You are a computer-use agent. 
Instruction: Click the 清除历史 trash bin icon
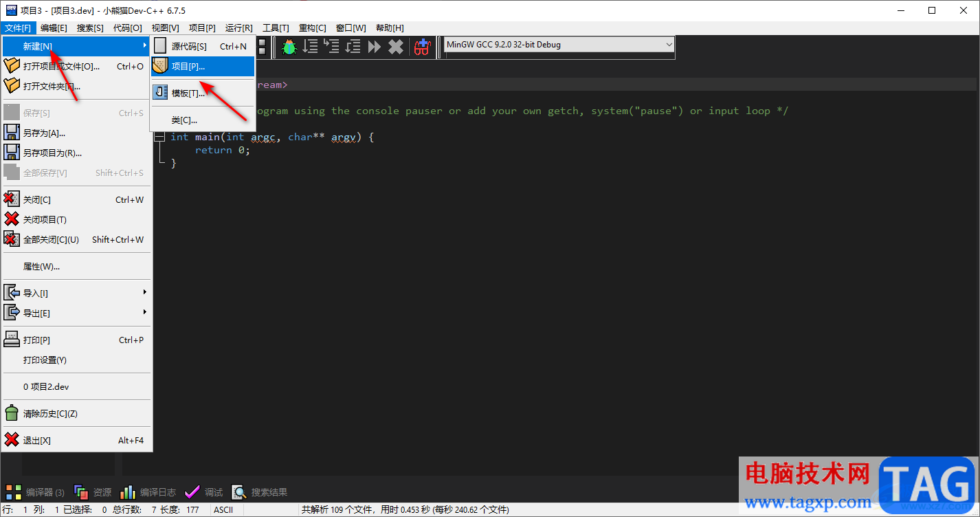click(x=12, y=413)
